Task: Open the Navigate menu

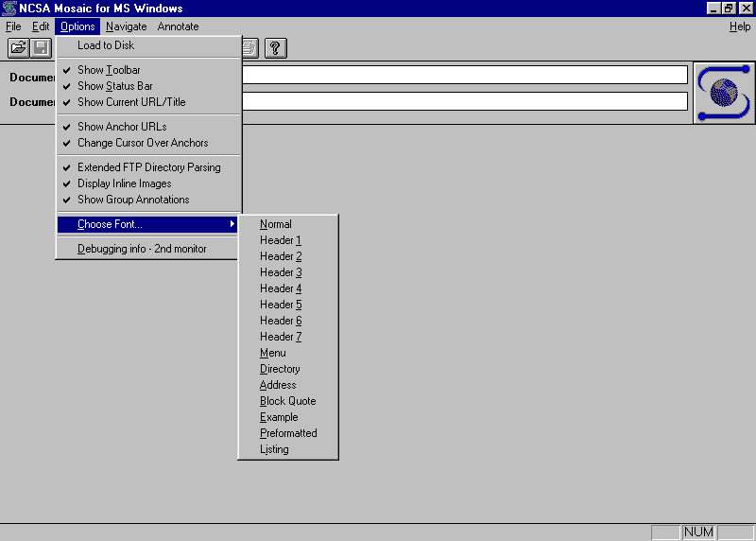Action: (127, 26)
